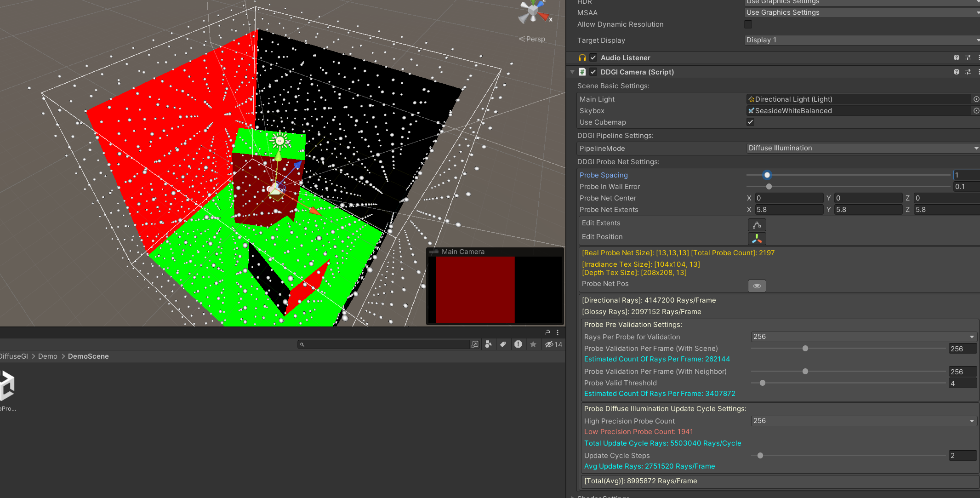
Task: Open Project panel three-dot menu
Action: click(x=558, y=332)
